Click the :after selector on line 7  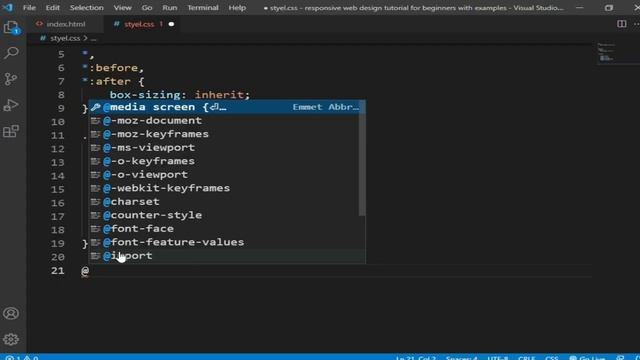pyautogui.click(x=110, y=81)
